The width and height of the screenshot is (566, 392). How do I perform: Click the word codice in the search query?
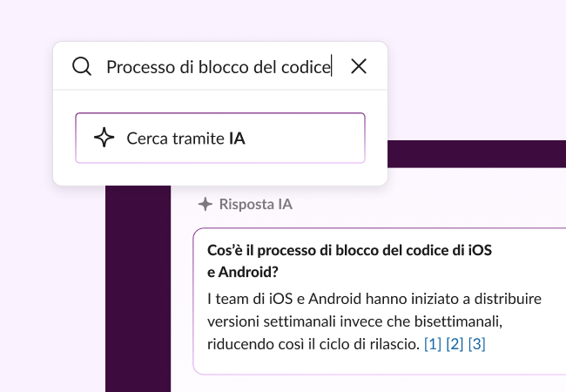307,67
